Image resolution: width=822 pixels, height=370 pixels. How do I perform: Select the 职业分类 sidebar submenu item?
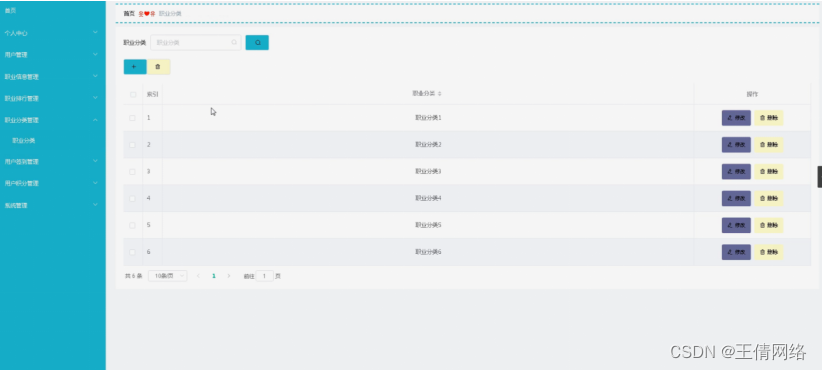point(52,141)
